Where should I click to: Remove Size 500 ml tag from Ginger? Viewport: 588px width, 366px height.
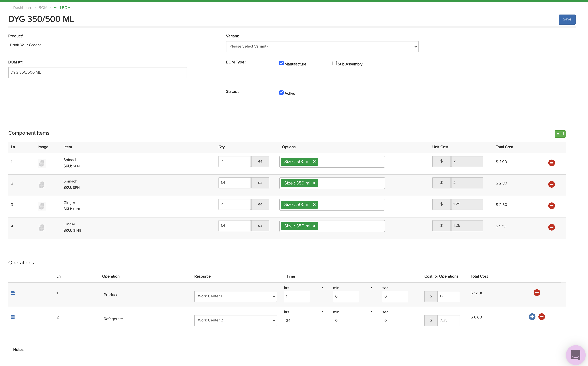pyautogui.click(x=314, y=205)
